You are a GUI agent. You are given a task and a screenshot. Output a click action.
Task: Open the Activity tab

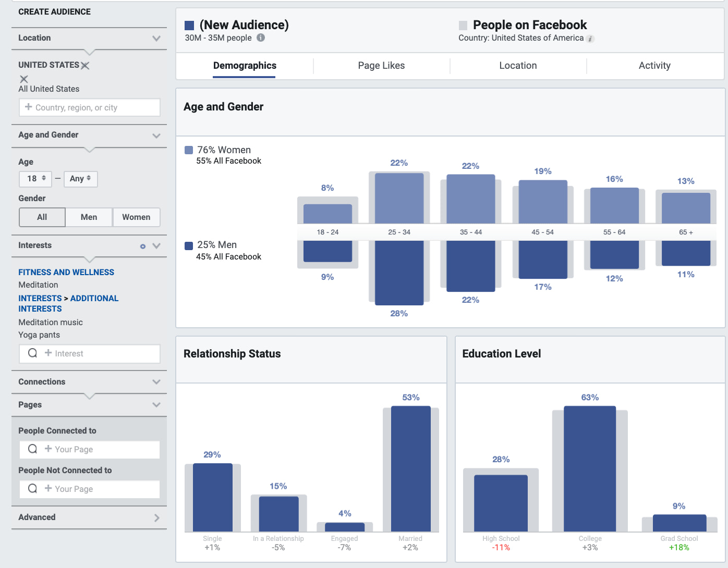click(654, 66)
